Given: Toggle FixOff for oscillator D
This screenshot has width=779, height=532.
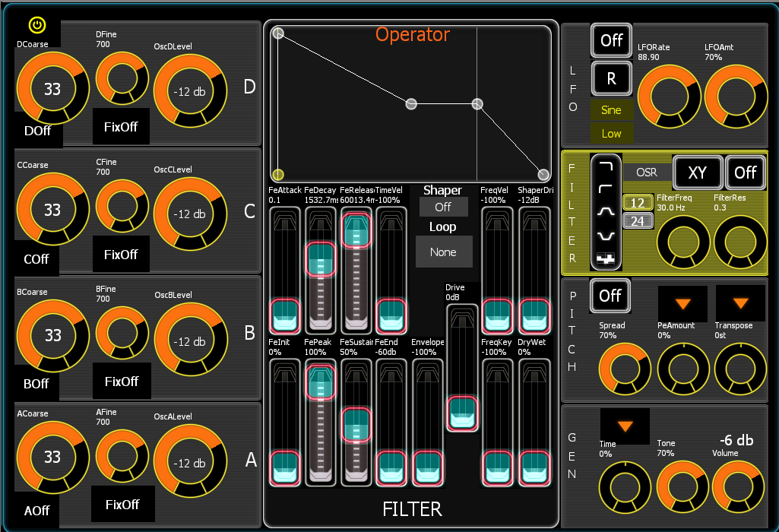Looking at the screenshot, I should (x=121, y=127).
